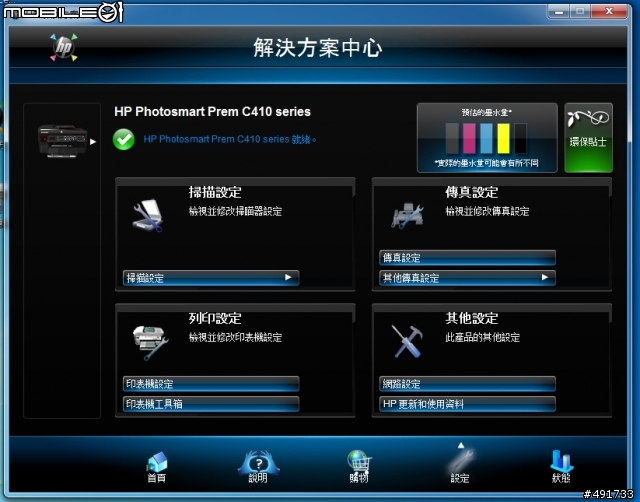Screen dimensions: 640x502
Task: Close the solution center window
Action: 609,11
